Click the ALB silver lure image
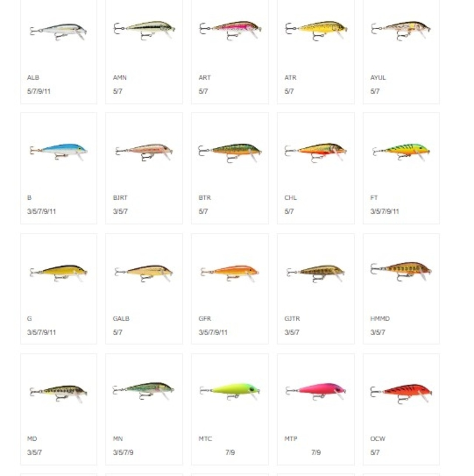Screen dimensions: 474x476 (58, 31)
